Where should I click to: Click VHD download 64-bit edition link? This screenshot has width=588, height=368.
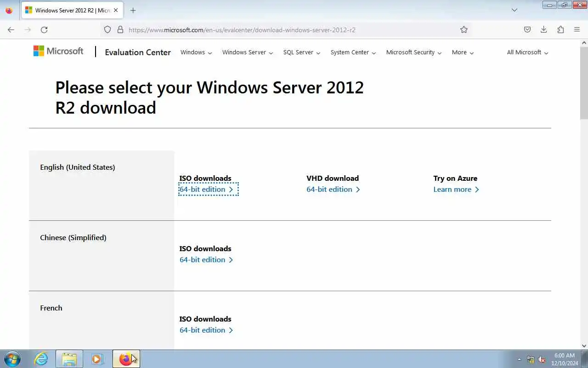(x=334, y=190)
